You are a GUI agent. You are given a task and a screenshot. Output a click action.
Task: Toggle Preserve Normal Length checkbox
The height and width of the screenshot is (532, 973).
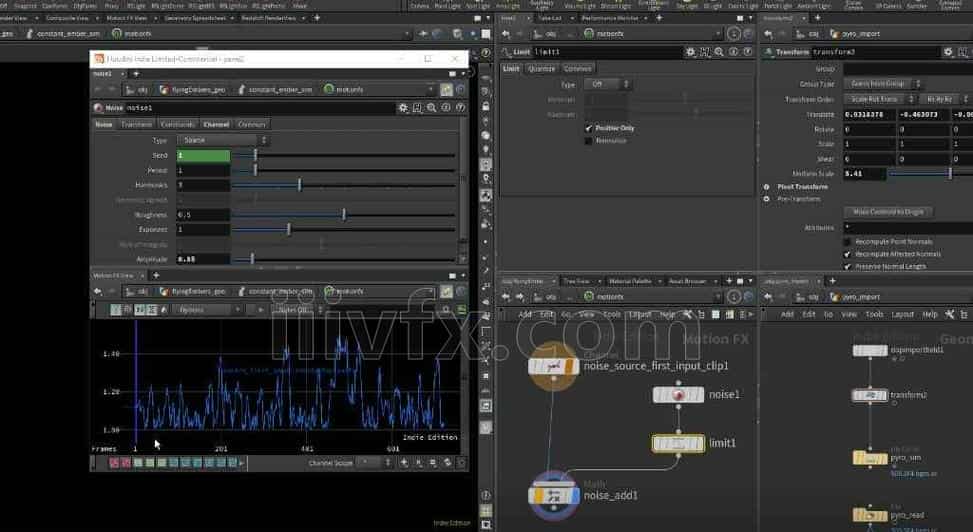(847, 266)
